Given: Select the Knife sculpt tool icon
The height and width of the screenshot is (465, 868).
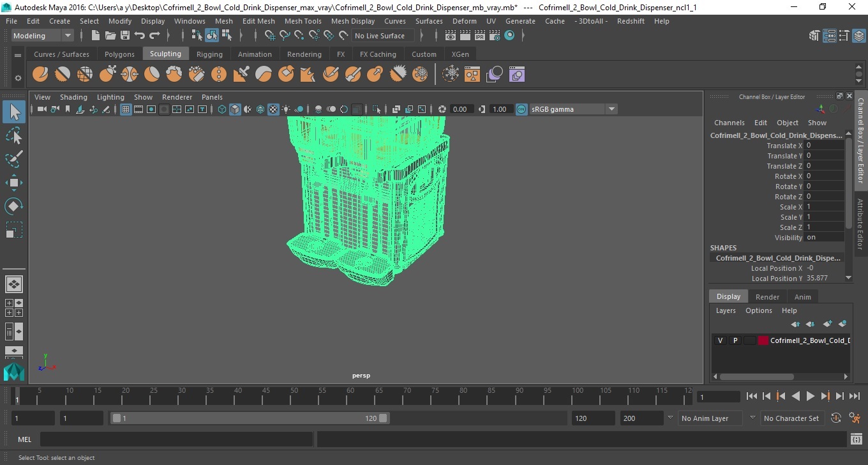Looking at the screenshot, I should (x=331, y=75).
